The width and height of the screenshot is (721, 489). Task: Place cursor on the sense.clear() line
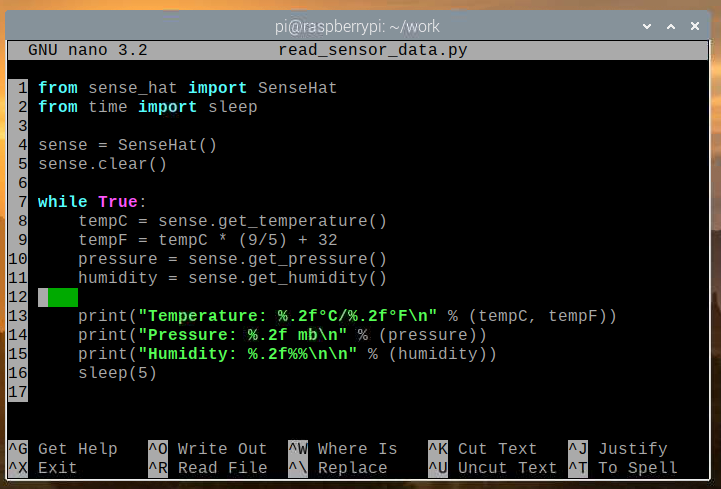(102, 164)
